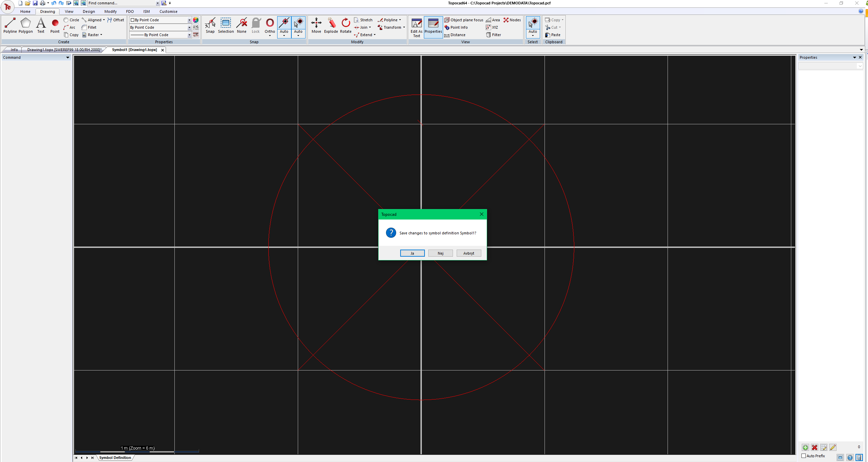Switch to the Drawing1.topx document tab

[64, 50]
